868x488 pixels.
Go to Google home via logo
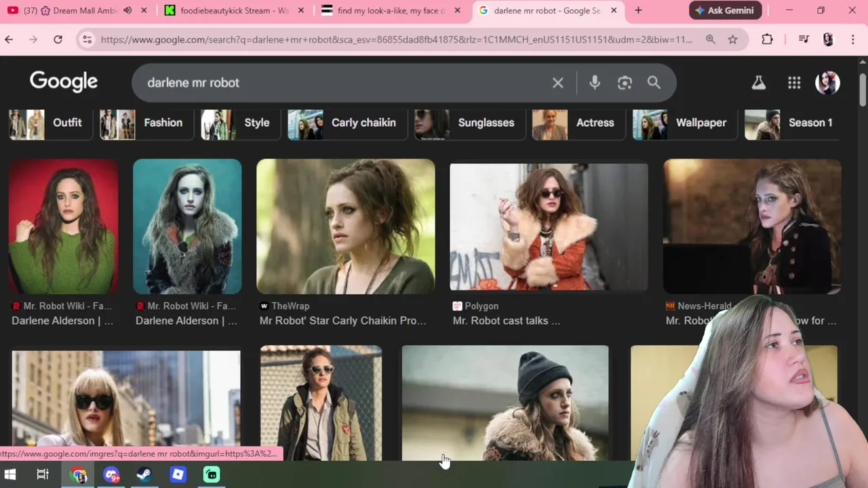click(x=64, y=82)
